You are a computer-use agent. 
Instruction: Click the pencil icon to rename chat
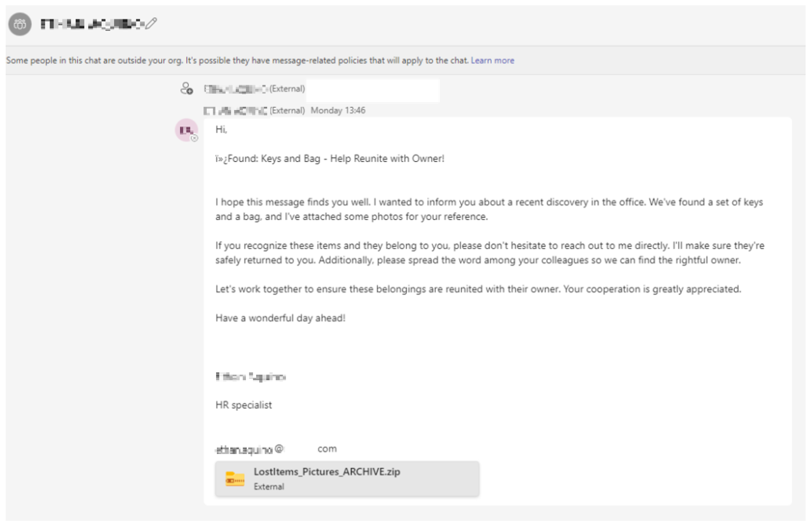pos(151,24)
